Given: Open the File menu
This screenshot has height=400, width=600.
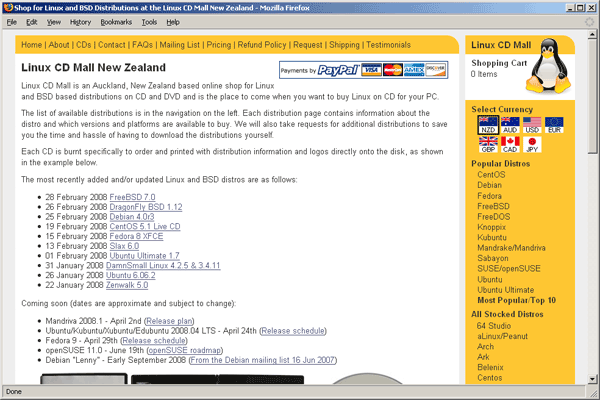Looking at the screenshot, I should coord(11,22).
